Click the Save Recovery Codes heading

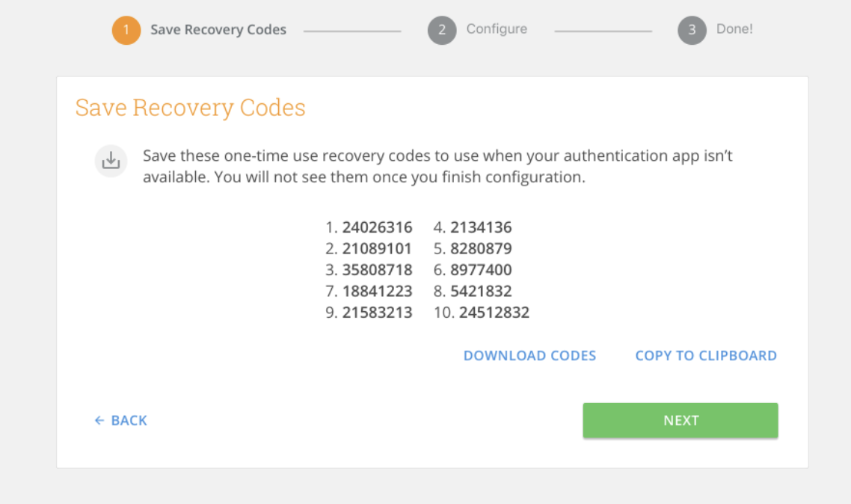pos(191,108)
